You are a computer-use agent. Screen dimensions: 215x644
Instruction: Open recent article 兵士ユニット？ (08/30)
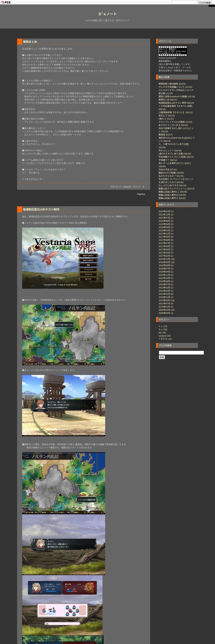coord(170,150)
